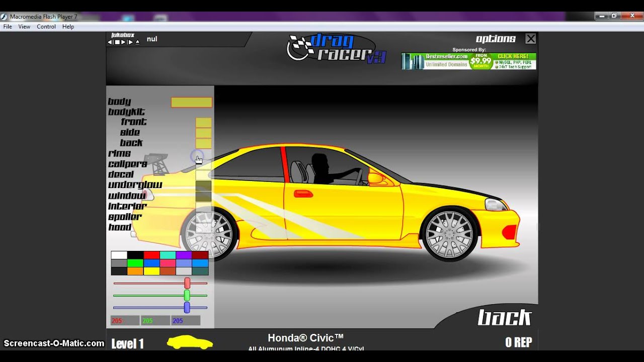Select the body color swatch
The width and height of the screenshot is (644, 362).
pyautogui.click(x=192, y=103)
